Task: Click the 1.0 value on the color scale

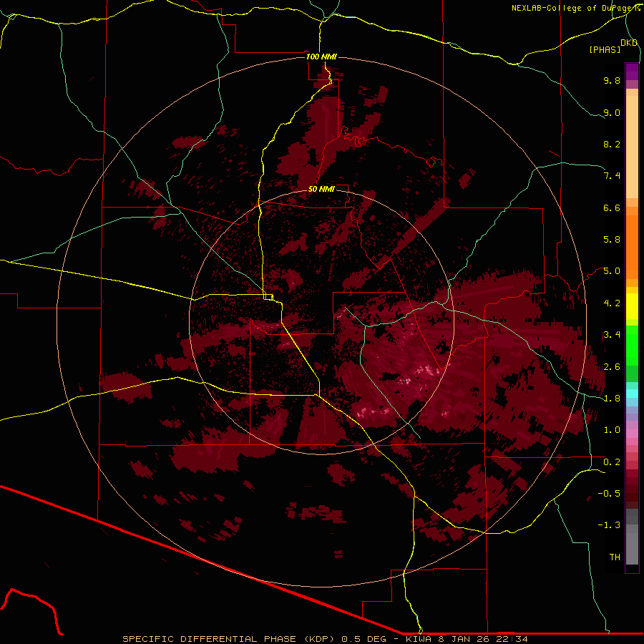Action: (x=612, y=430)
